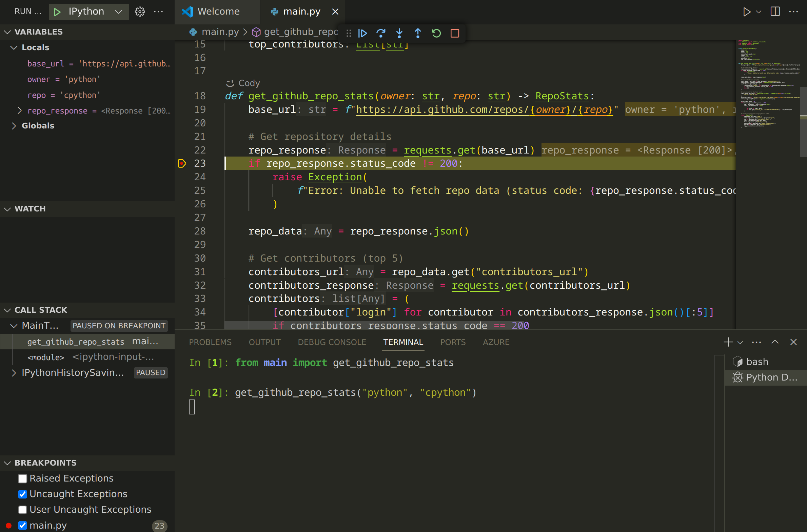Toggle the 'Uncaught Exceptions' breakpoint checkbox
Image resolution: width=807 pixels, height=532 pixels.
23,493
